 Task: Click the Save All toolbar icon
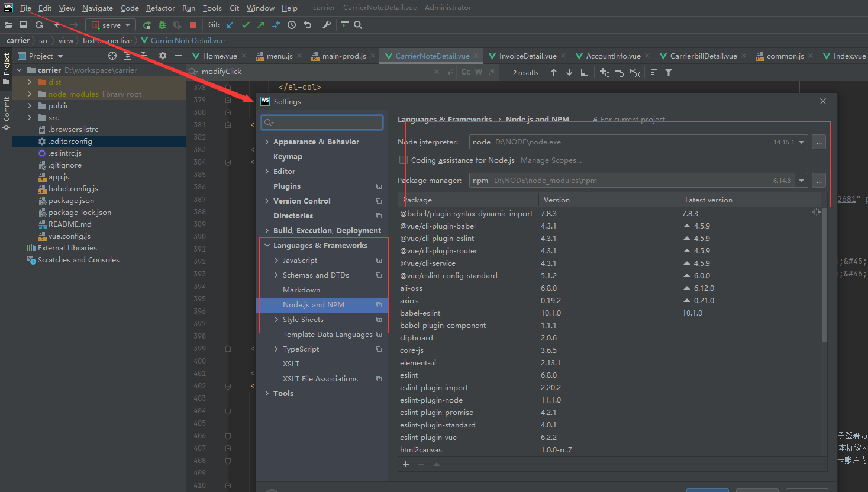[24, 25]
